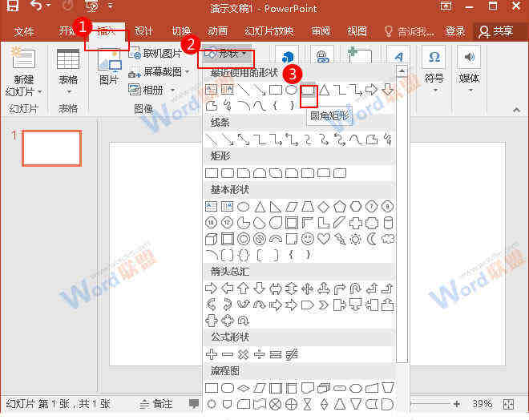
Task: Click the 告诉我 (Tell me) search box
Action: tap(410, 31)
